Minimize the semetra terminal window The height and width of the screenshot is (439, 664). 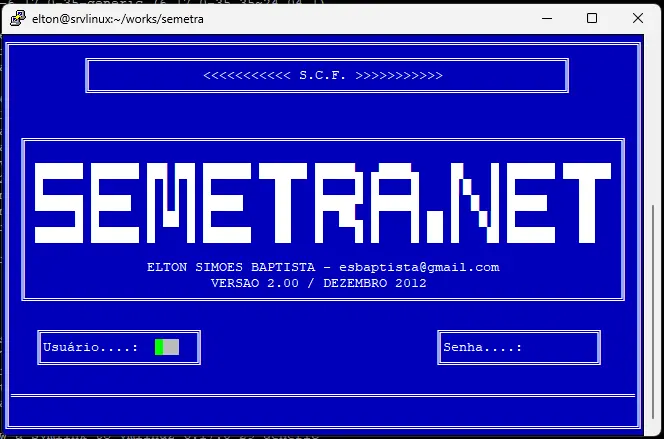(547, 19)
